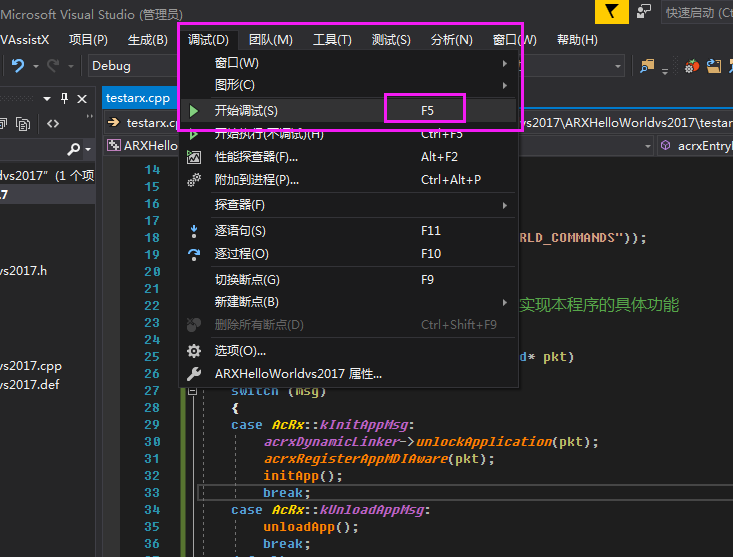Open solution explorer window position dropdown

click(x=47, y=99)
